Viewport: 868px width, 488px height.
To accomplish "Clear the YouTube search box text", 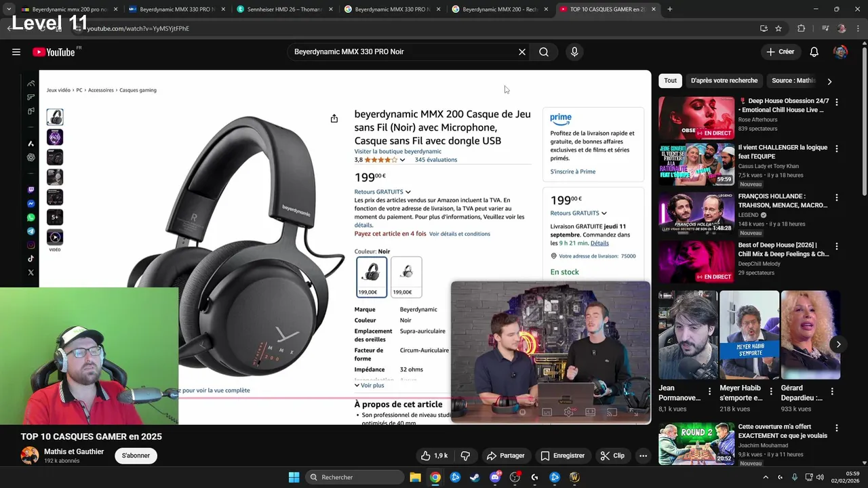I will [522, 52].
